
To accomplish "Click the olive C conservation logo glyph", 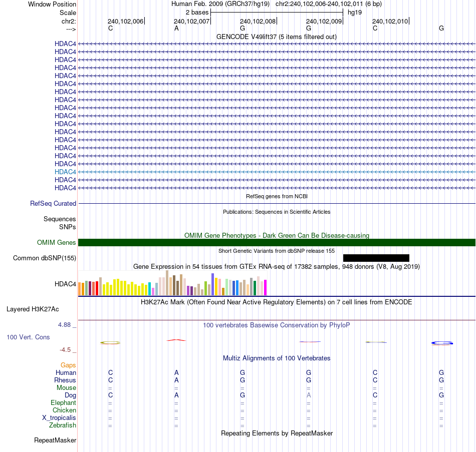I will click(x=110, y=343).
